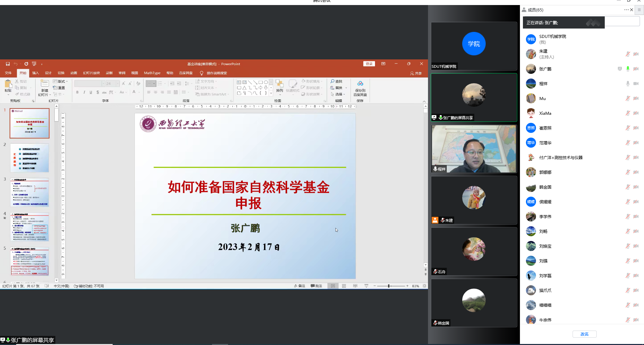This screenshot has width=644, height=345.
Task: Click the three-dots more icon in members panel
Action: tap(626, 10)
